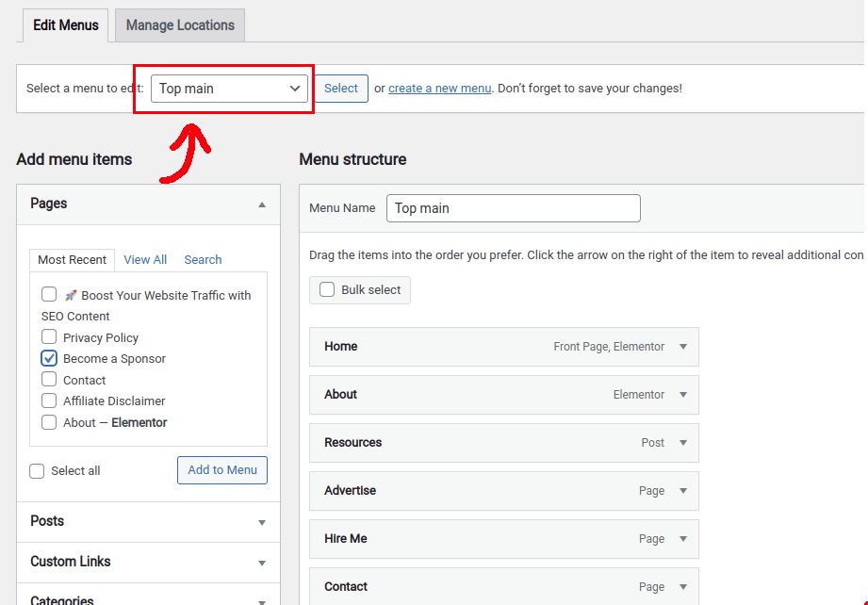
Task: Check the Privacy Policy page checkbox
Action: (x=49, y=336)
